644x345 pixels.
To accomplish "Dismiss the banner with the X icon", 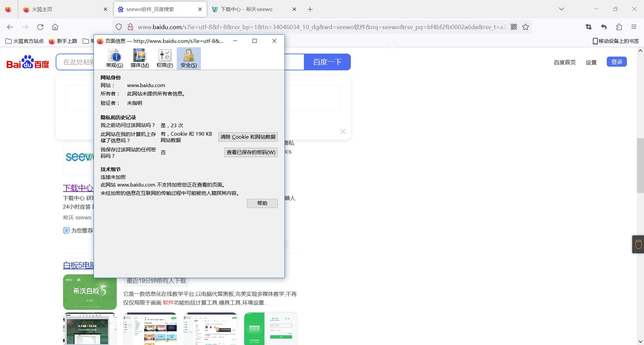I will [343, 131].
